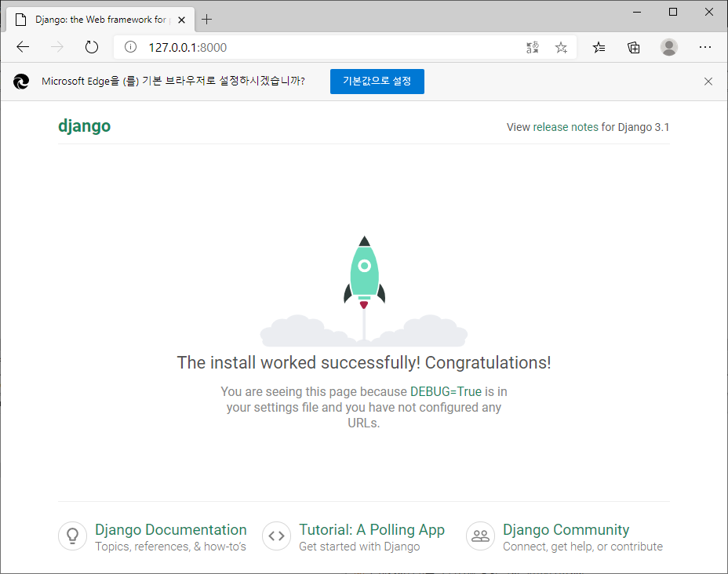Open the release notes link
Viewport: 728px width, 574px height.
pos(566,127)
